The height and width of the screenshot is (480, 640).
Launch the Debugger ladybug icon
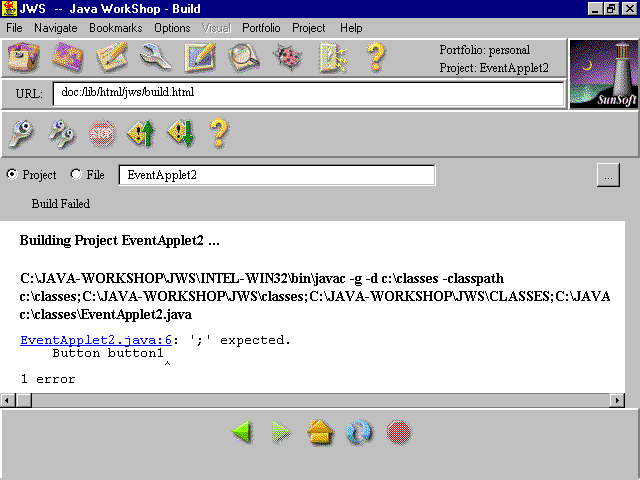coord(289,58)
